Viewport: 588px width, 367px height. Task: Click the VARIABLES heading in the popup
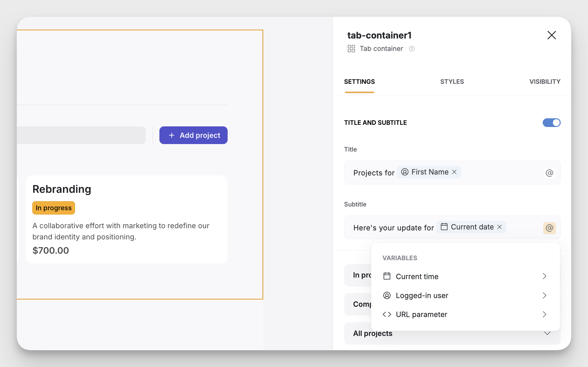click(x=400, y=258)
